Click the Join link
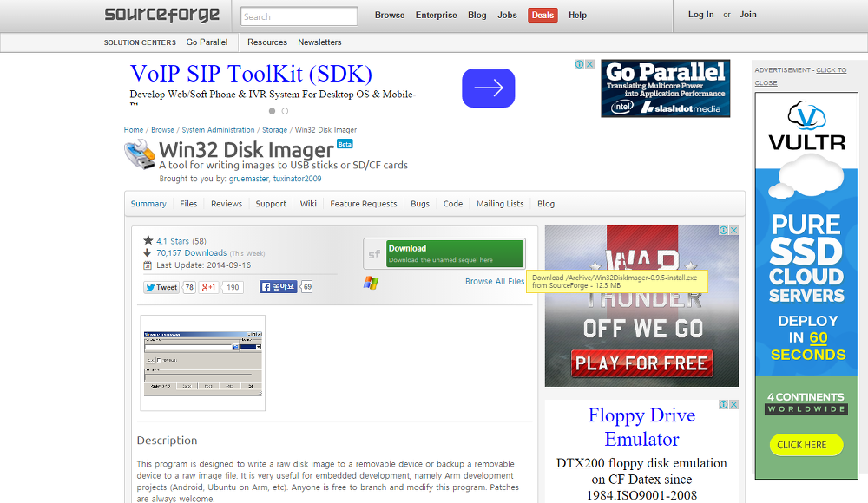Screen dimensions: 868x503 pos(748,15)
